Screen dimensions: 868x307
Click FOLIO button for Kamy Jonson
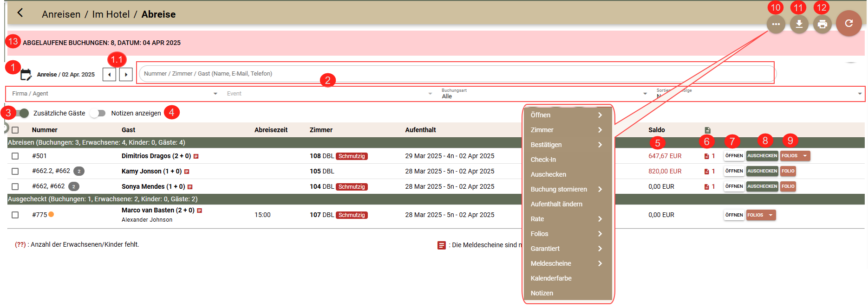point(788,171)
